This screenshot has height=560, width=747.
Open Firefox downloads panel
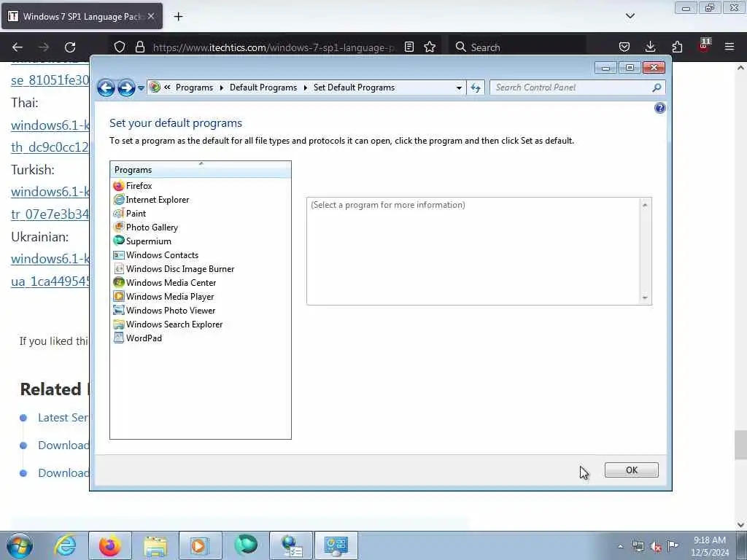[650, 47]
